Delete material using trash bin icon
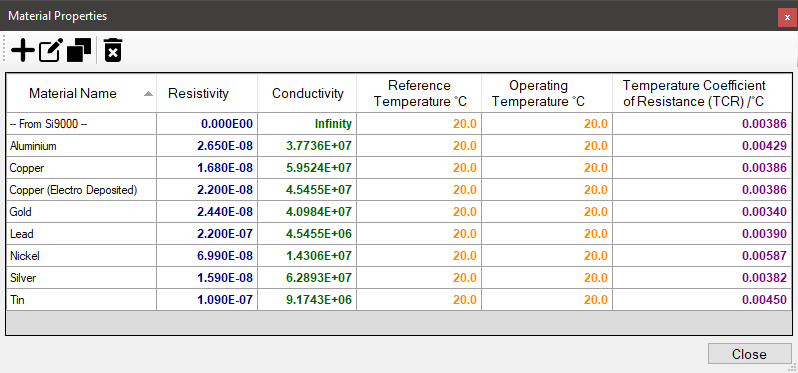The height and width of the screenshot is (373, 798). [113, 50]
